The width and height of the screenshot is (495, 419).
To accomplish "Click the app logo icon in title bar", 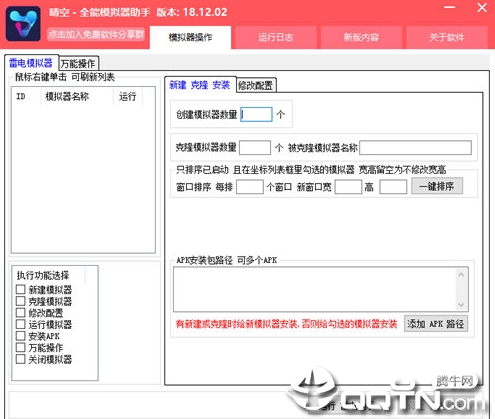I will tap(23, 24).
